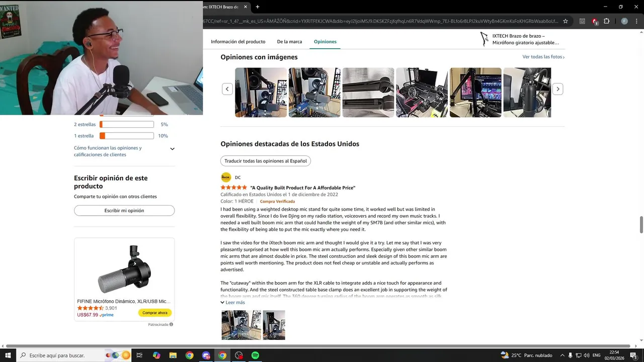Viewport: 644px width, 362px height.
Task: Click the vertical page scrollbar thumb
Action: [641, 225]
